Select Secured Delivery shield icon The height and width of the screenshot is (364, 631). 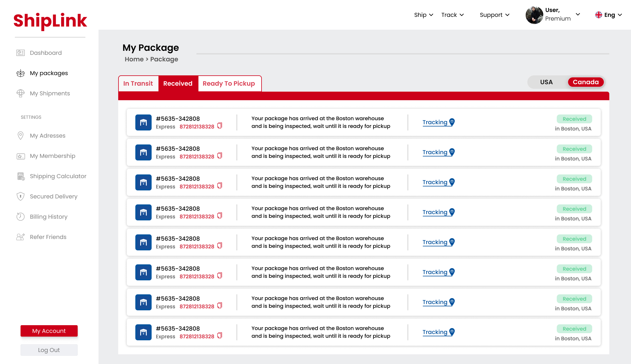tap(21, 196)
